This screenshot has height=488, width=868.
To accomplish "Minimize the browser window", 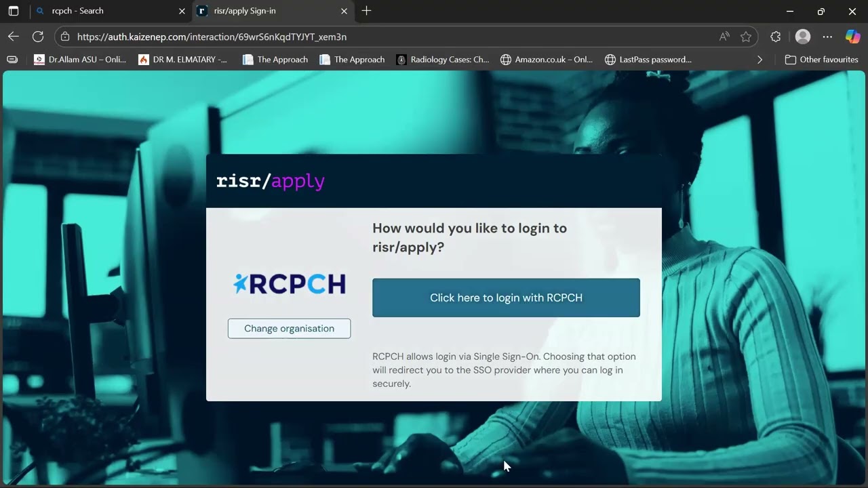I will coord(789,11).
